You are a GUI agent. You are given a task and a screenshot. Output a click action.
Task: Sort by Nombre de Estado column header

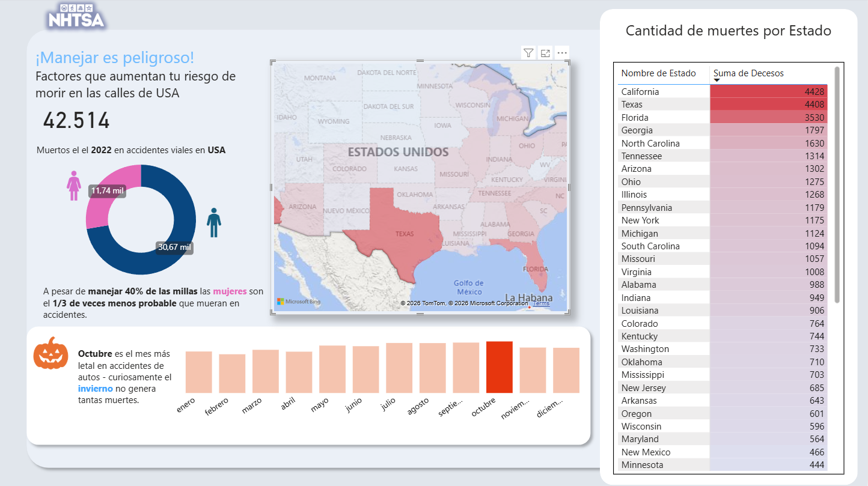[658, 73]
